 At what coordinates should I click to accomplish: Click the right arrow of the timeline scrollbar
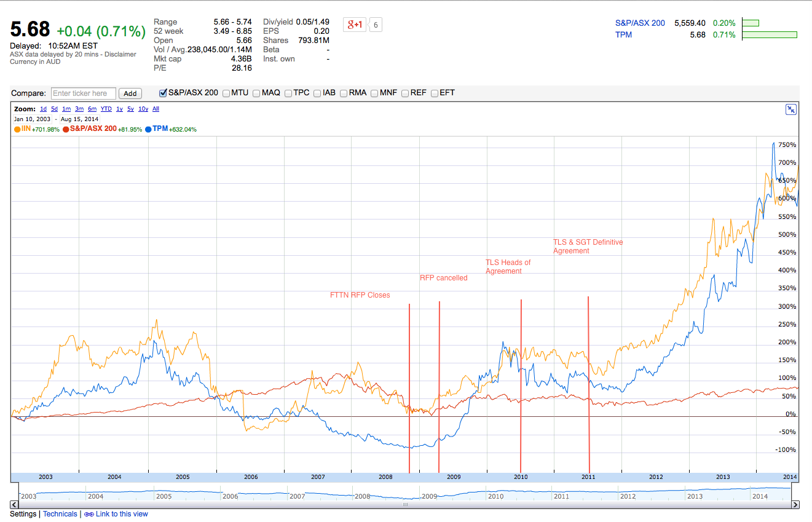795,505
